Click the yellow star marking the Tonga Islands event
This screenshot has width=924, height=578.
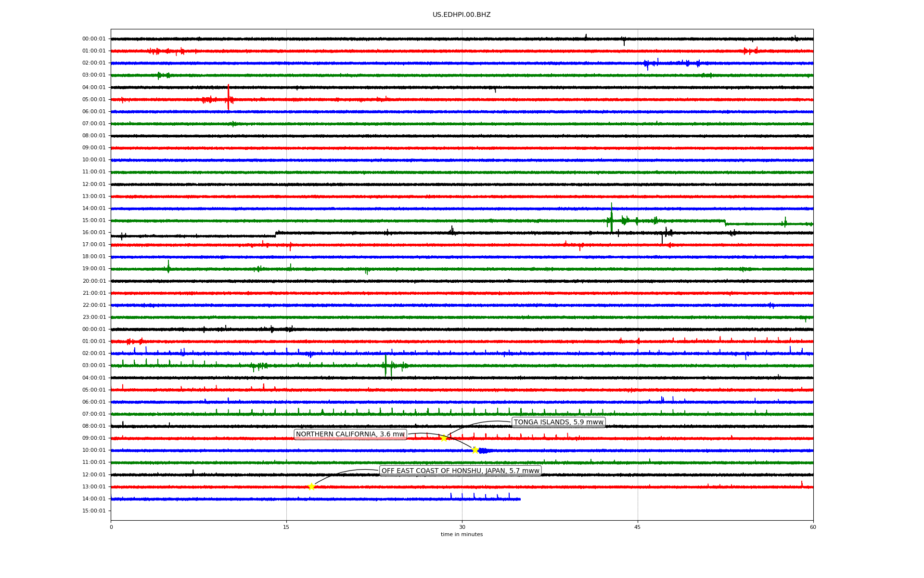[444, 438]
